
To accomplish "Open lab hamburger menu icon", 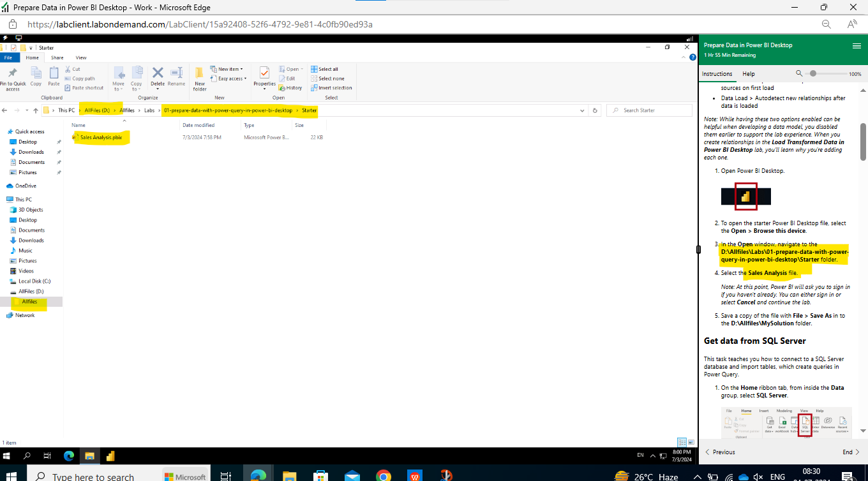I will point(857,46).
